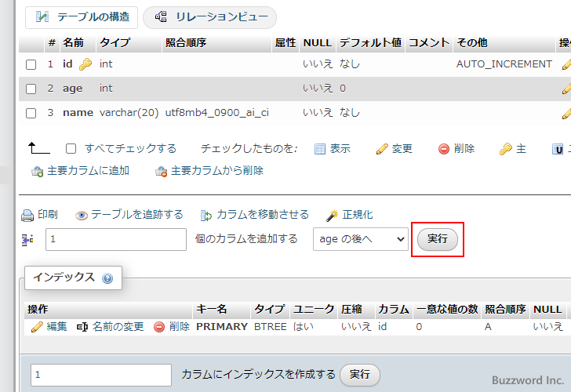Click the インデックス help icon
This screenshot has height=392, width=571.
point(107,278)
